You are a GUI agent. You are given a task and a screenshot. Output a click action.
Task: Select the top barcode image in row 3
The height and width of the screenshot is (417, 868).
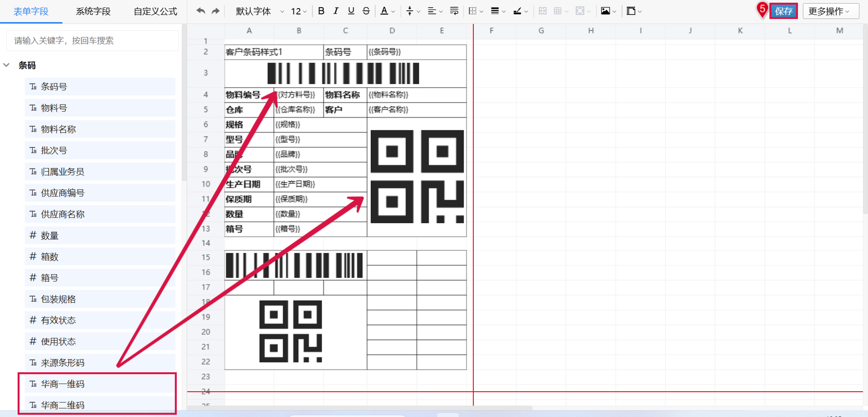343,73
